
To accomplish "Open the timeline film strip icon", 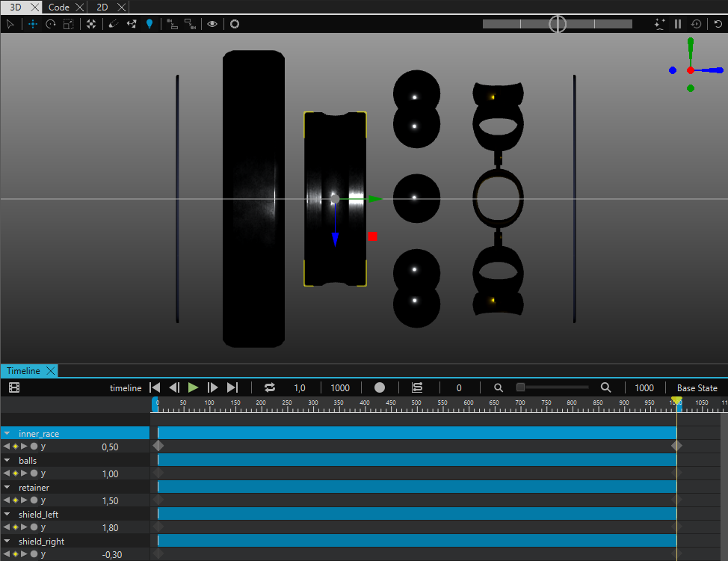I will tap(14, 387).
